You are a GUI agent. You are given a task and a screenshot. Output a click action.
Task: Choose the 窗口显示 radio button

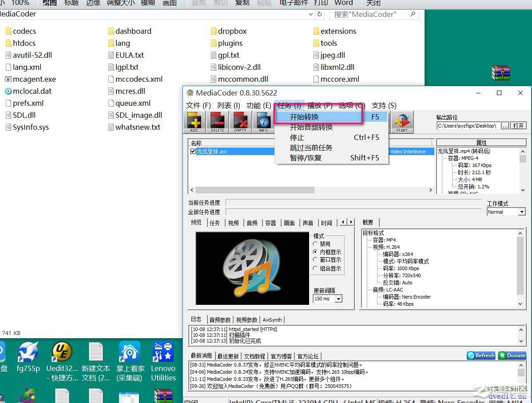315,260
